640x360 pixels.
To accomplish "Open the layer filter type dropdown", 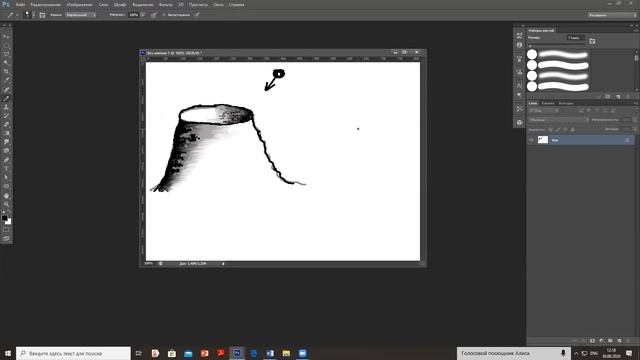I will click(544, 111).
